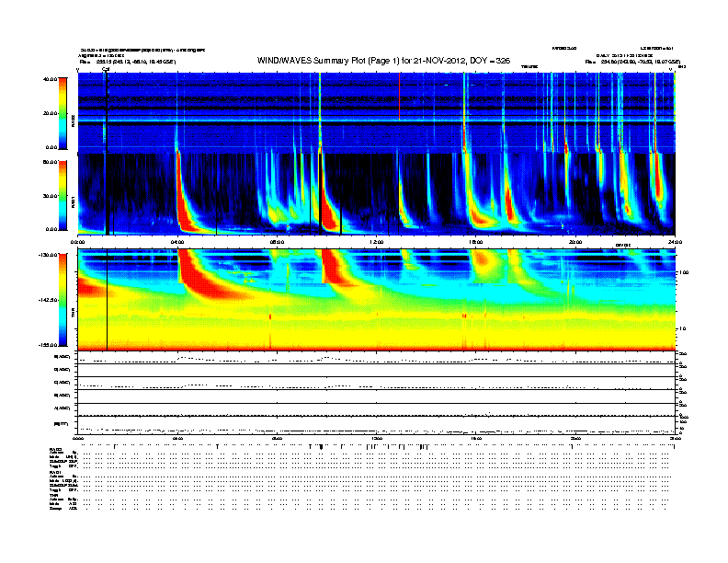The height and width of the screenshot is (563, 728).
Task: Click the 30.00 label on RAD1 color scale
Action: click(51, 196)
